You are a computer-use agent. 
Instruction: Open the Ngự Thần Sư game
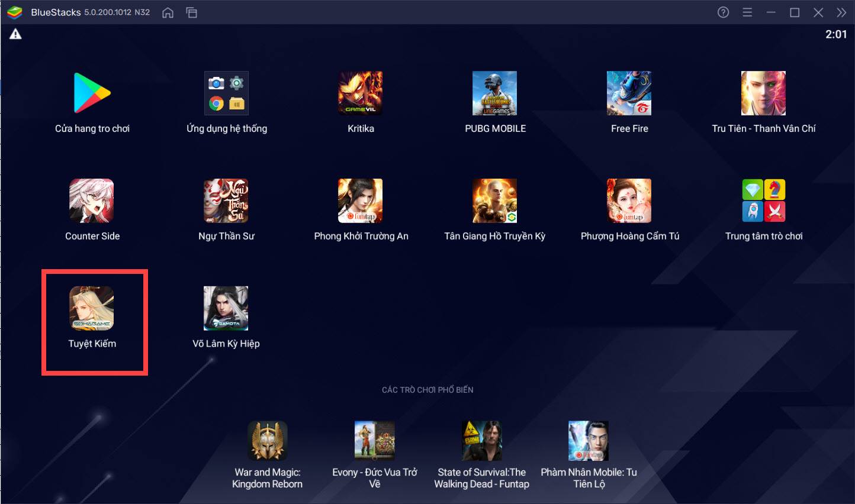pyautogui.click(x=226, y=201)
